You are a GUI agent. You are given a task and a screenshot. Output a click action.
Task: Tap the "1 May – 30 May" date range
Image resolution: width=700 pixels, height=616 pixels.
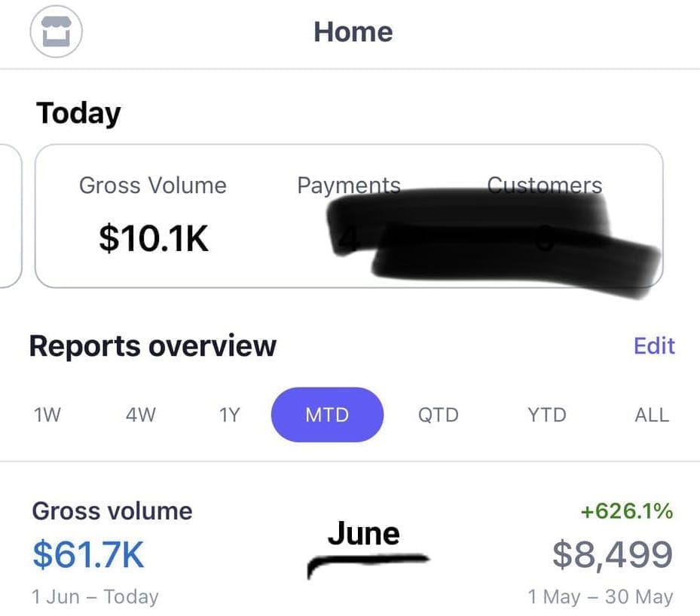point(600,597)
